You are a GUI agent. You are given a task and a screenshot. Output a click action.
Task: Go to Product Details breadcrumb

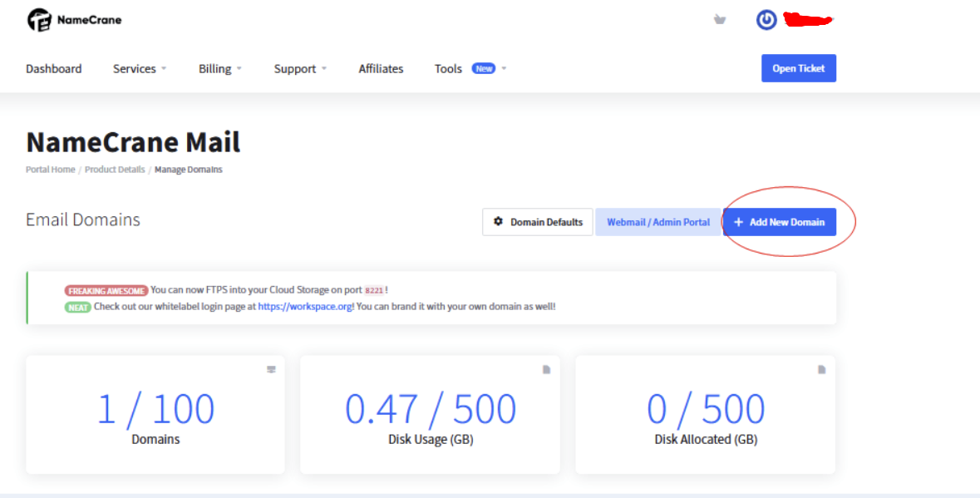coord(115,170)
